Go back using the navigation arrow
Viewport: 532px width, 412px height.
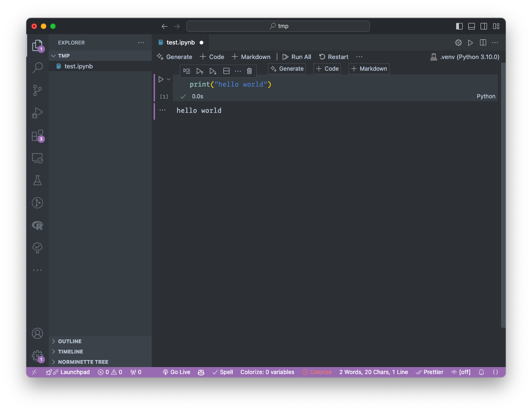click(x=164, y=26)
